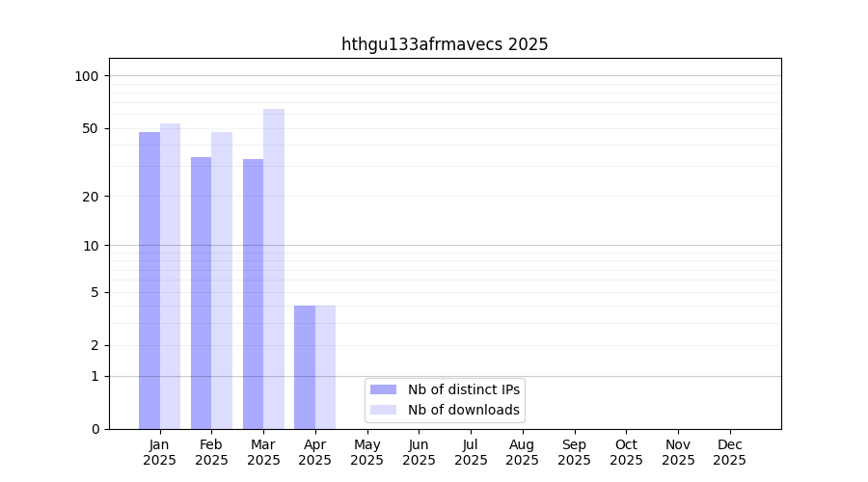Click the tallest March downloads bar

(x=274, y=268)
